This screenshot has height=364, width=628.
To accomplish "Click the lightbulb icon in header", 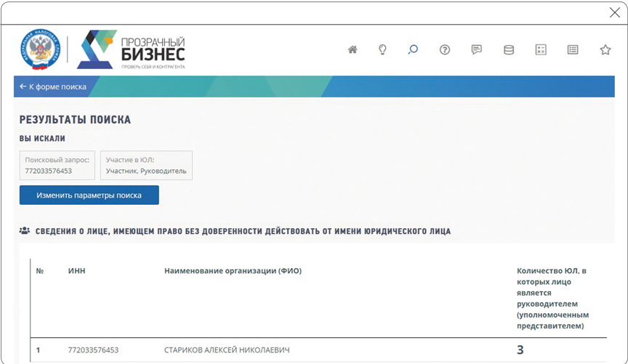I will 382,50.
